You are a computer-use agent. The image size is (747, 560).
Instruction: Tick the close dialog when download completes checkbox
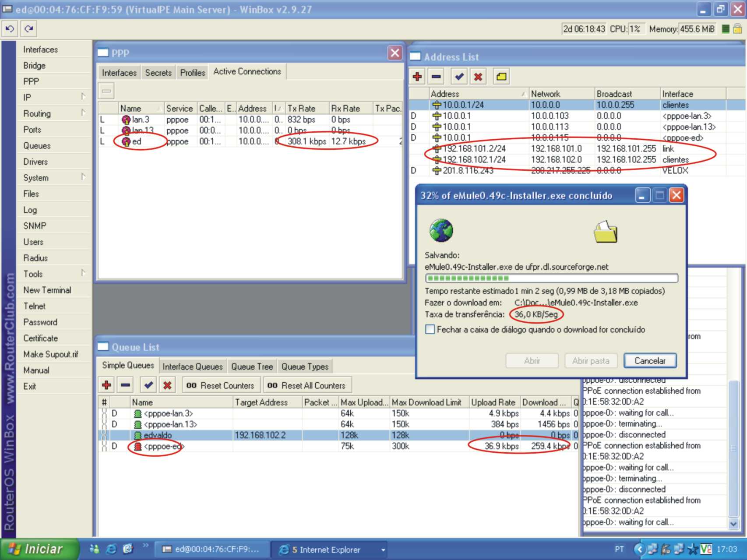[x=430, y=330]
